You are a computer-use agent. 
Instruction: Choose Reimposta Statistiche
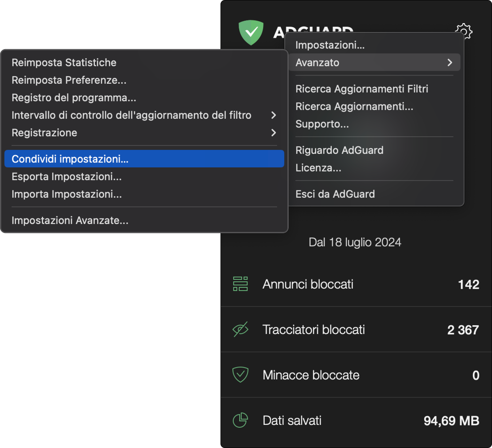click(144, 62)
